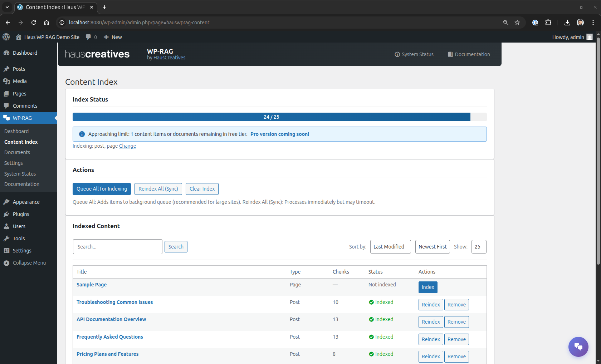This screenshot has width=601, height=364.
Task: Click the browser zoom magnifier icon
Action: click(x=505, y=23)
